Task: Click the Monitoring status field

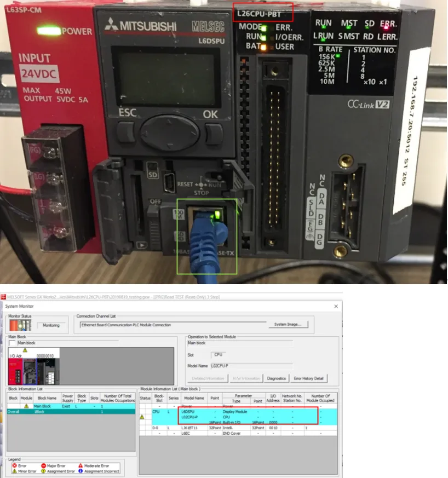Action: click(51, 325)
